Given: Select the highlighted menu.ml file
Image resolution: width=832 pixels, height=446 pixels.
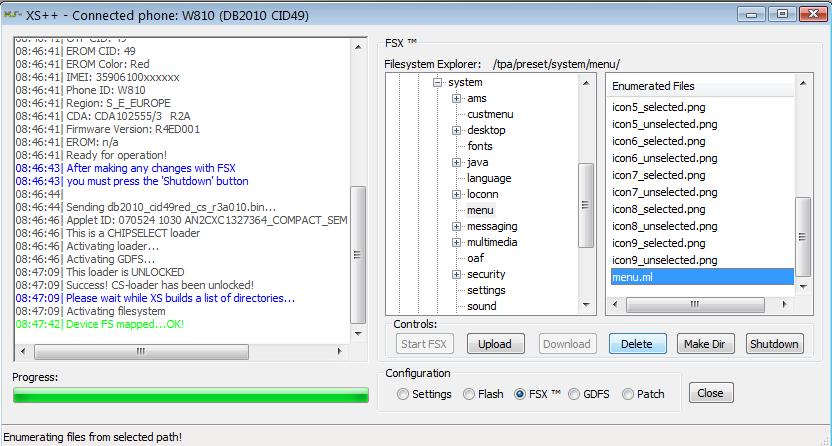Looking at the screenshot, I should coord(702,277).
